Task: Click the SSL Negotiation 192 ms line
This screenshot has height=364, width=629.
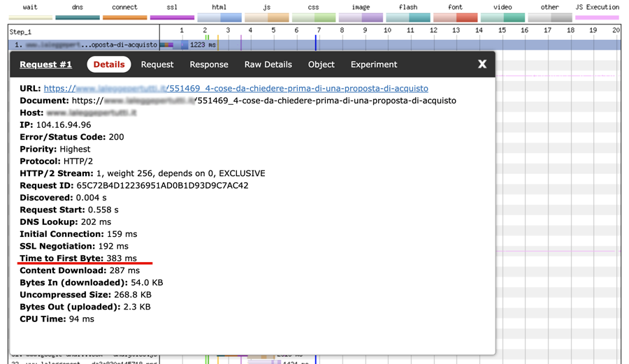Action: (x=74, y=246)
